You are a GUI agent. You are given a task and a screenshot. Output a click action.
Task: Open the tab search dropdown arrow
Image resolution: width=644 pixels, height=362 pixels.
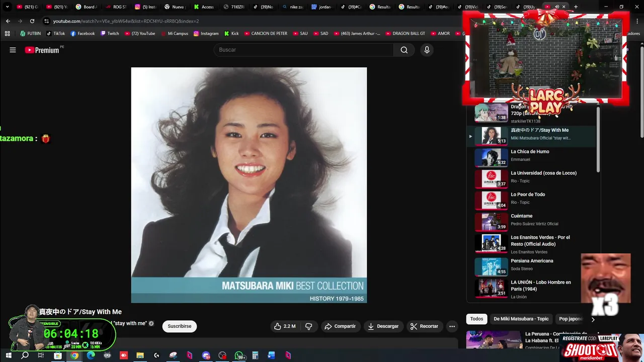(7, 7)
